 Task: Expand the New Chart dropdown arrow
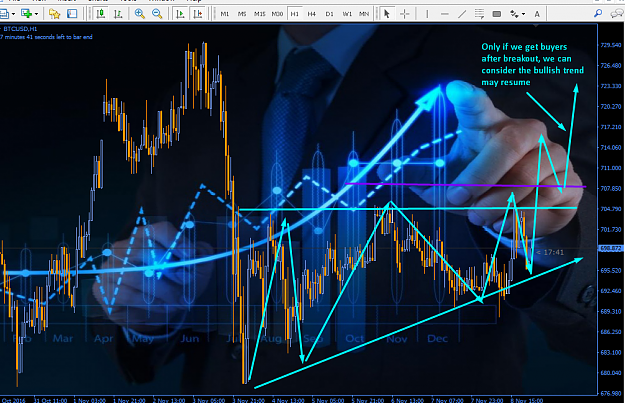tap(13, 14)
